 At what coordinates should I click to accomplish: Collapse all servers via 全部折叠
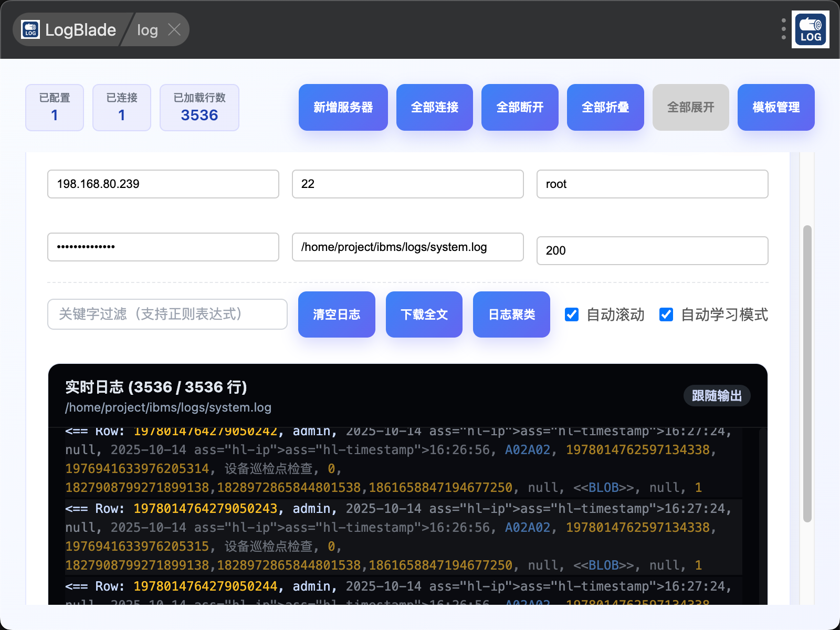[x=605, y=107]
